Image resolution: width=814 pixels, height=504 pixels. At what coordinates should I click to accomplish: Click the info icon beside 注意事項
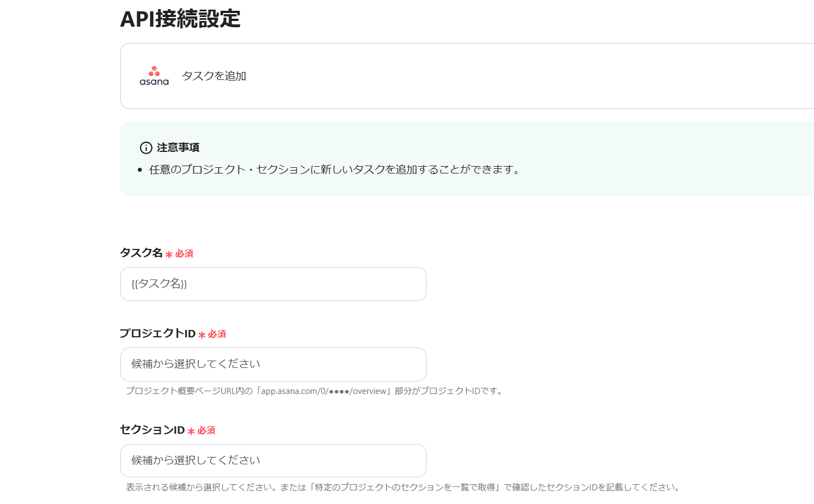(146, 148)
